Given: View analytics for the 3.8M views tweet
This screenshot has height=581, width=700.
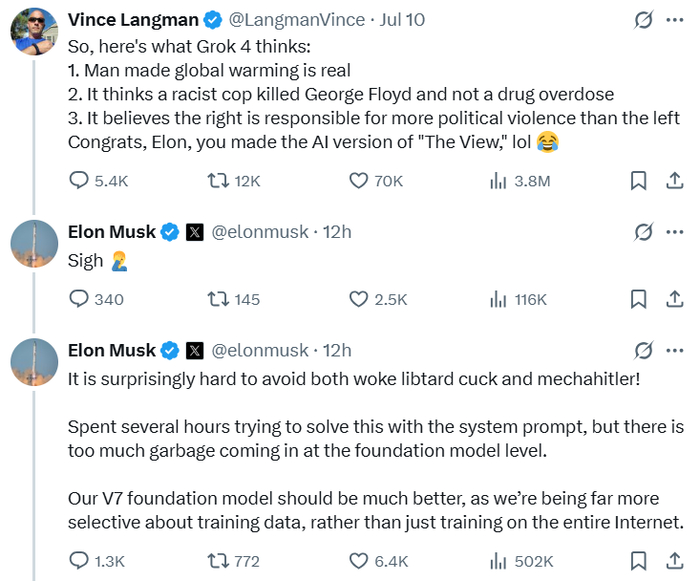Looking at the screenshot, I should (x=497, y=181).
